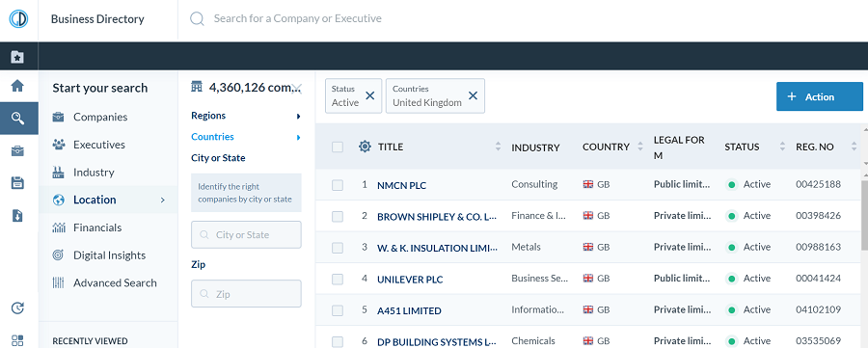Image resolution: width=868 pixels, height=348 pixels.
Task: Open the file download sidebar icon
Action: click(17, 215)
